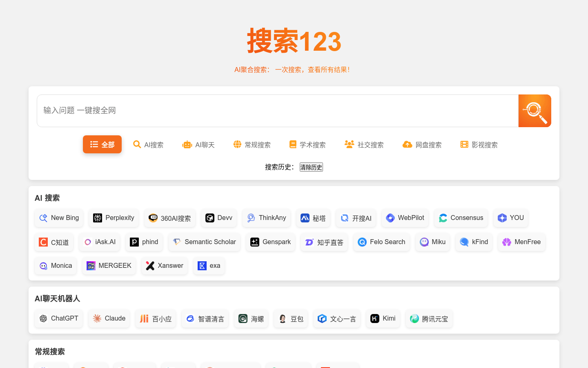Click the WebPilot icon

(390, 218)
